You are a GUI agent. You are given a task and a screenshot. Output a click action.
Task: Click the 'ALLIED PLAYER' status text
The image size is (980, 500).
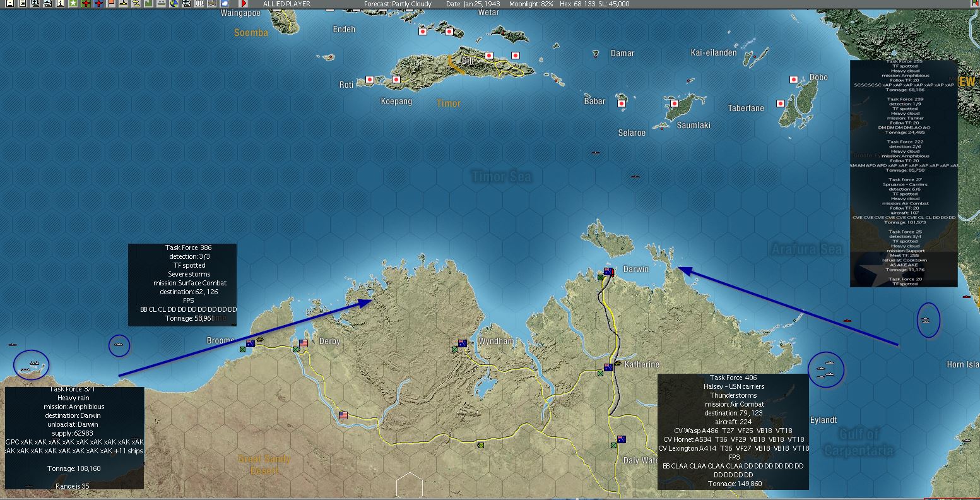[286, 4]
